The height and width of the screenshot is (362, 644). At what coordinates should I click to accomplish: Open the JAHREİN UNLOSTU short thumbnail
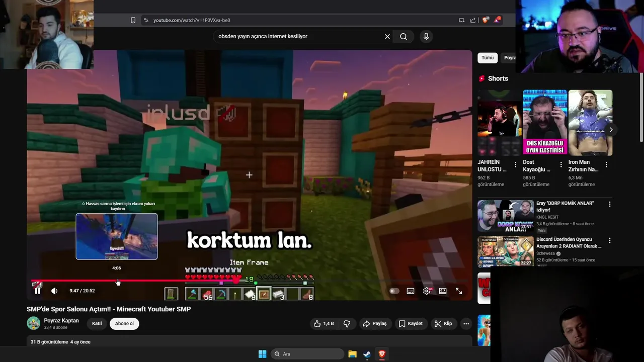500,123
